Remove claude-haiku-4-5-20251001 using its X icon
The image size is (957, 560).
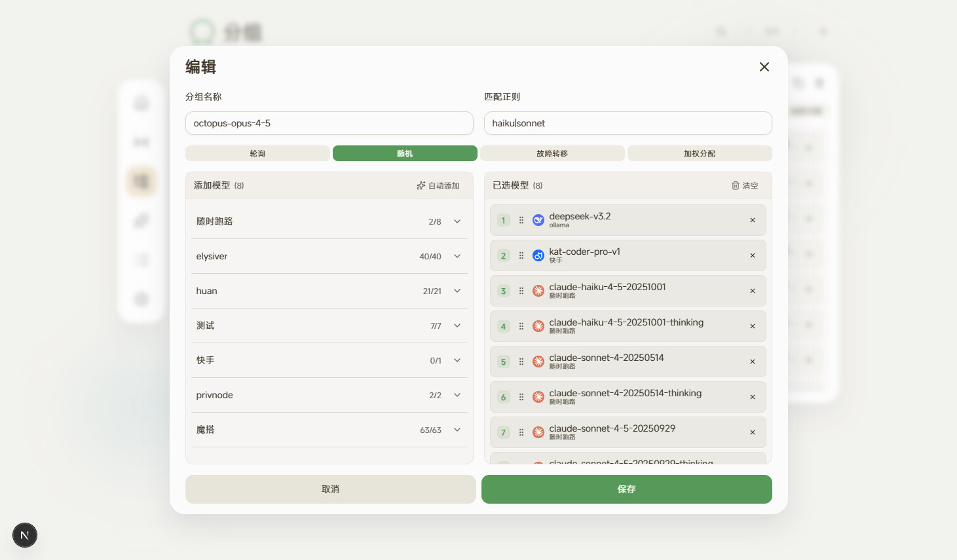coord(753,291)
